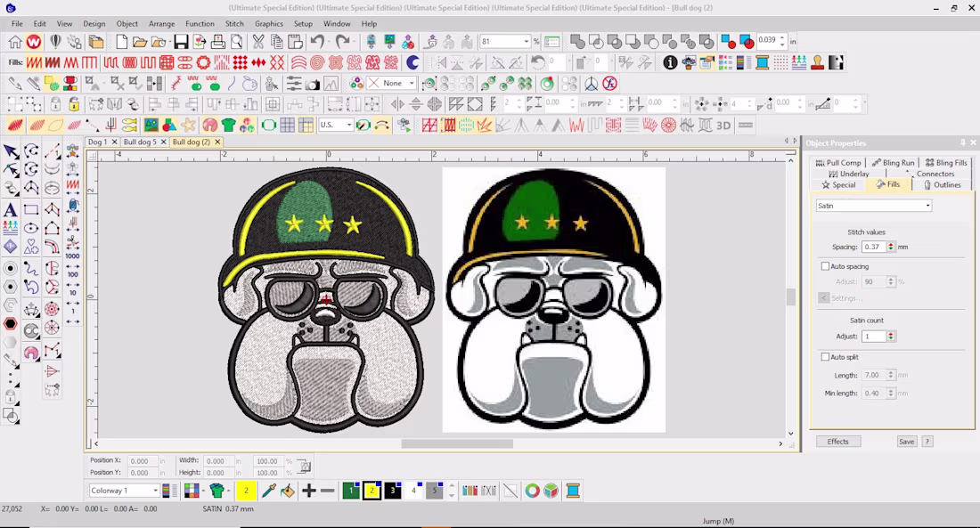Viewport: 980px width, 528px height.
Task: Add a color with the plus icon
Action: 309,491
